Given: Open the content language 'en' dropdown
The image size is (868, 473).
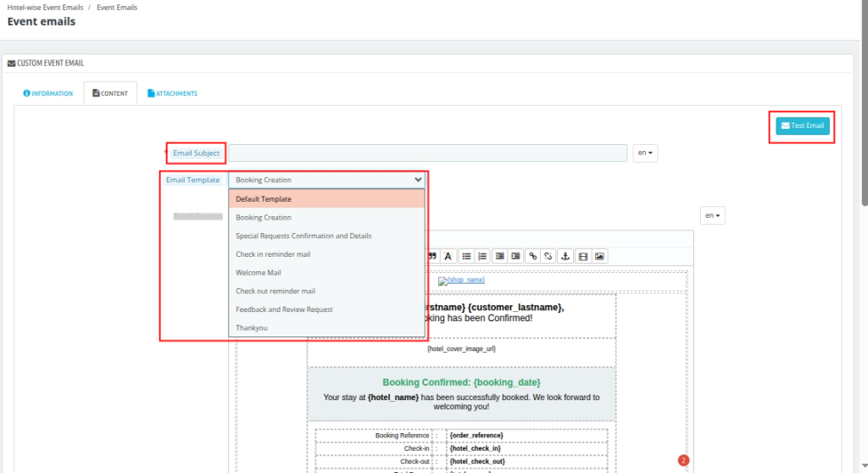Looking at the screenshot, I should pos(713,216).
